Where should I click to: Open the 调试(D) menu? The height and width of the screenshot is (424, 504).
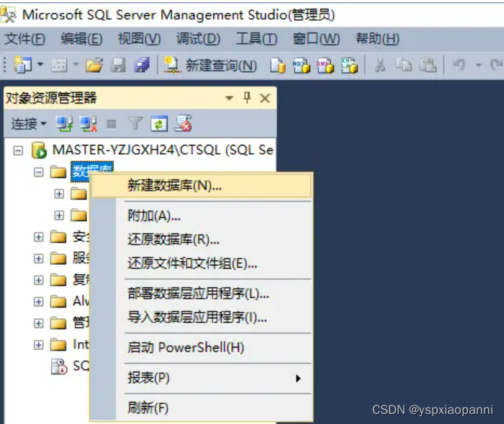(198, 39)
